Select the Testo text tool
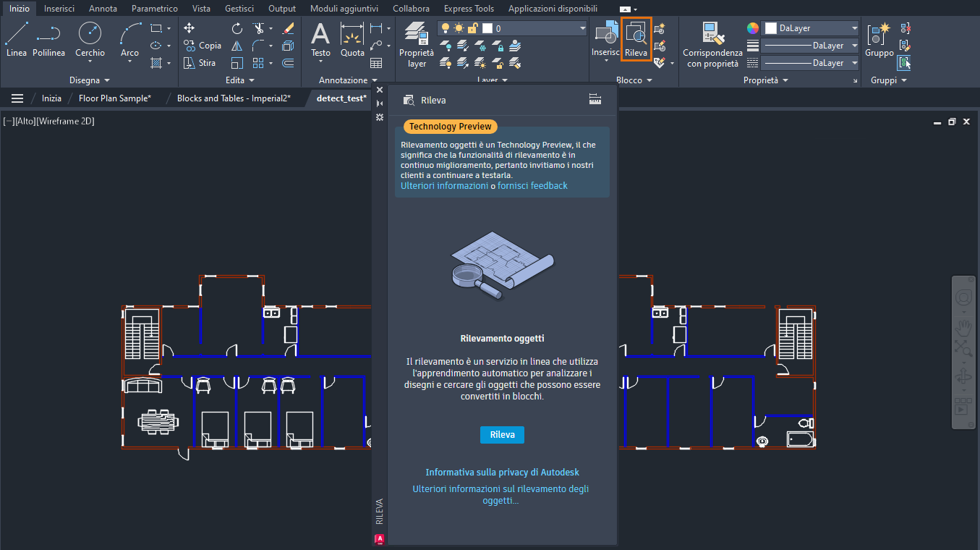980x550 pixels. [x=320, y=39]
